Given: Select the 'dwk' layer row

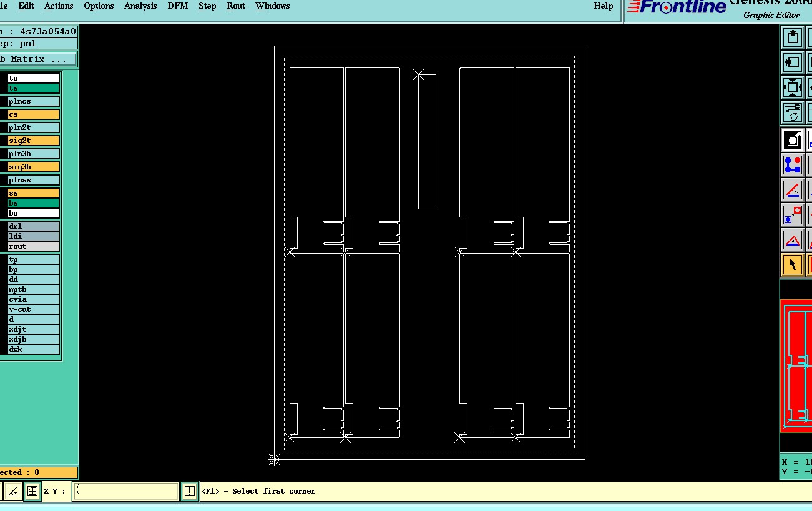Looking at the screenshot, I should click(x=34, y=349).
